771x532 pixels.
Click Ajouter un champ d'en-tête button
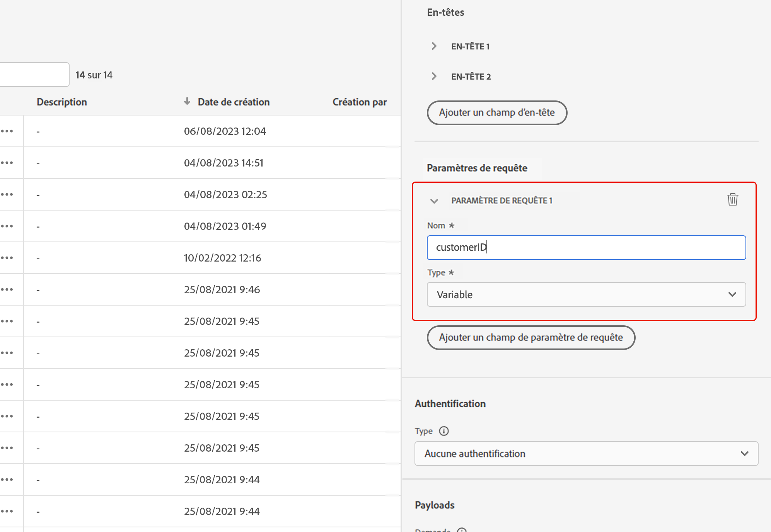click(x=496, y=113)
